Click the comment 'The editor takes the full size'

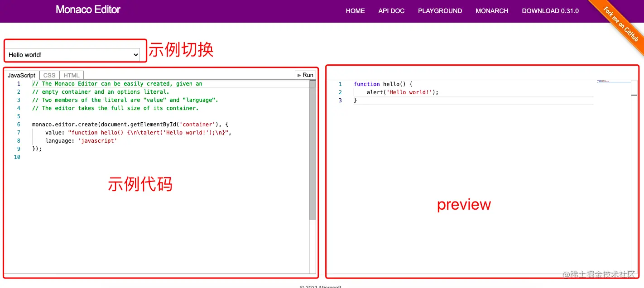click(x=115, y=108)
